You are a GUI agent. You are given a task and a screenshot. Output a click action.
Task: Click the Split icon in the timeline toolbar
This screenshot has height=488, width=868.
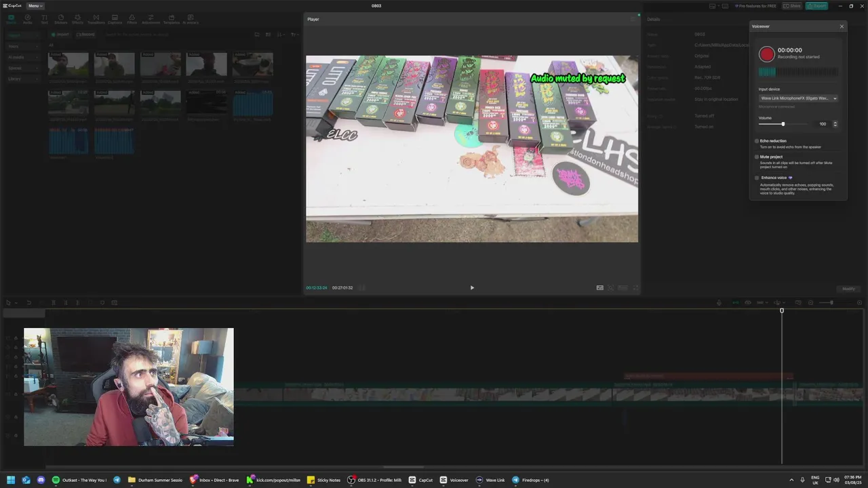click(54, 302)
